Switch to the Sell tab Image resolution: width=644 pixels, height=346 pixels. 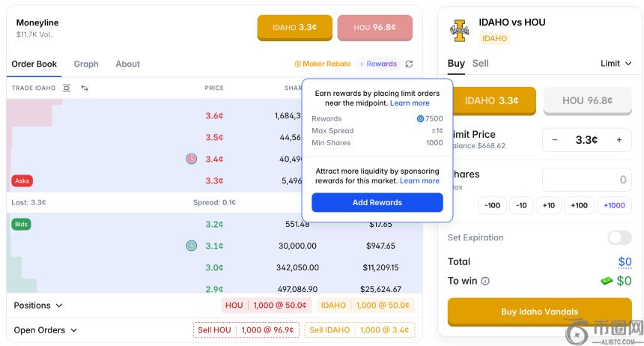pos(481,64)
